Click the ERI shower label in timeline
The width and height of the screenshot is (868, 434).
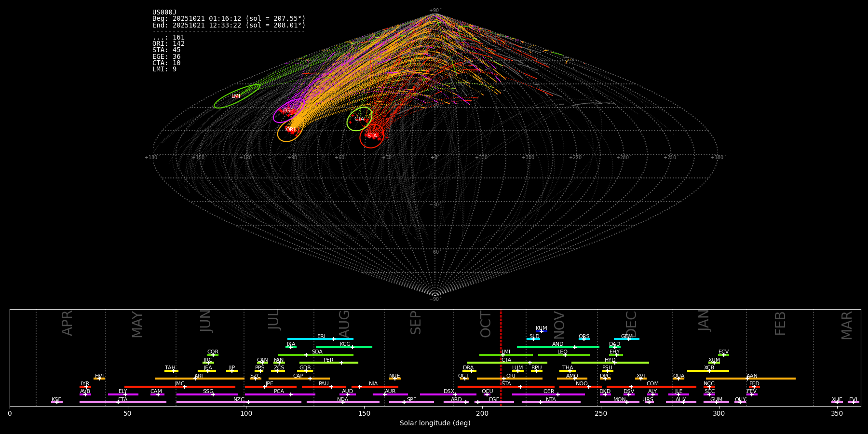click(x=322, y=337)
